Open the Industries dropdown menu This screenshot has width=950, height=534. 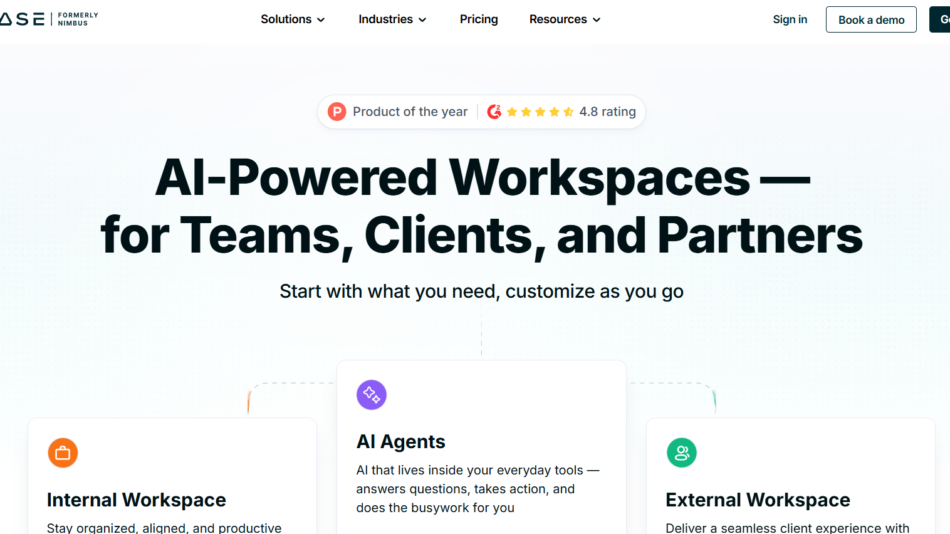pyautogui.click(x=392, y=19)
